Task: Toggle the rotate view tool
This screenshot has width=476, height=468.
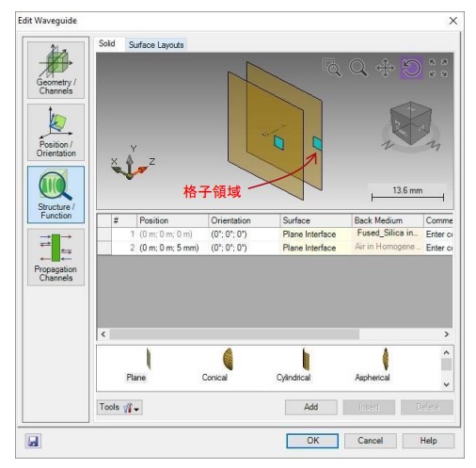Action: tap(411, 68)
